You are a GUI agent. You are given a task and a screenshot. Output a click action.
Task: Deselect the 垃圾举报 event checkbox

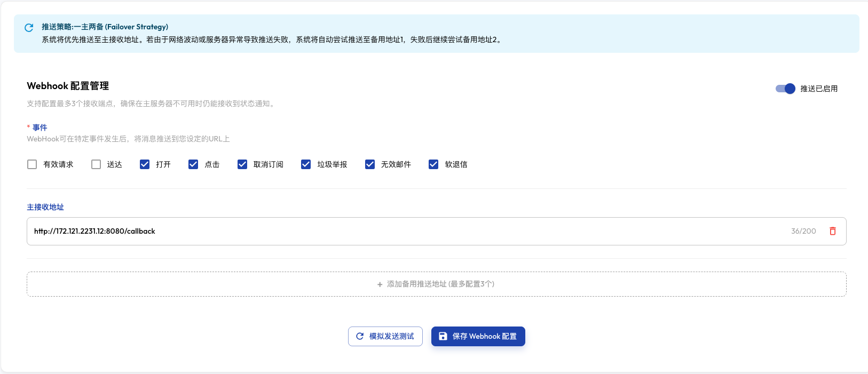tap(306, 164)
